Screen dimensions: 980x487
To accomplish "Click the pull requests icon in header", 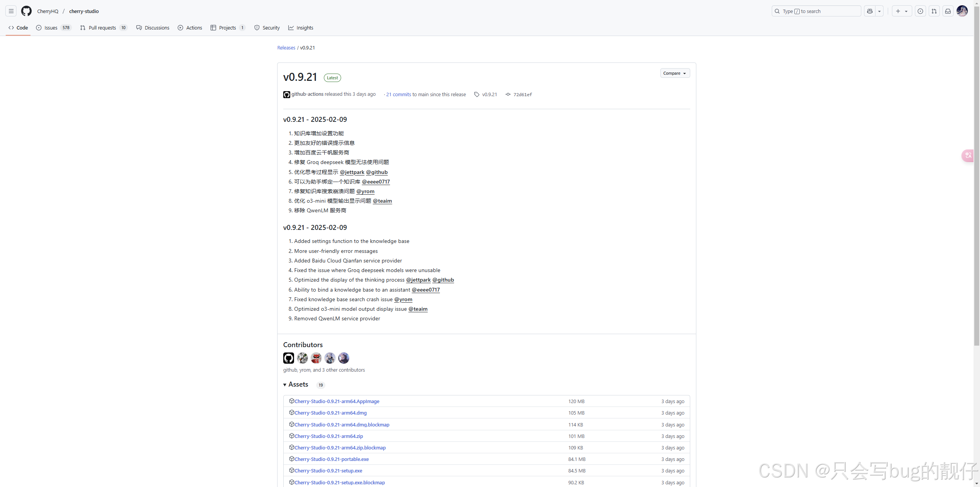I will click(x=934, y=11).
